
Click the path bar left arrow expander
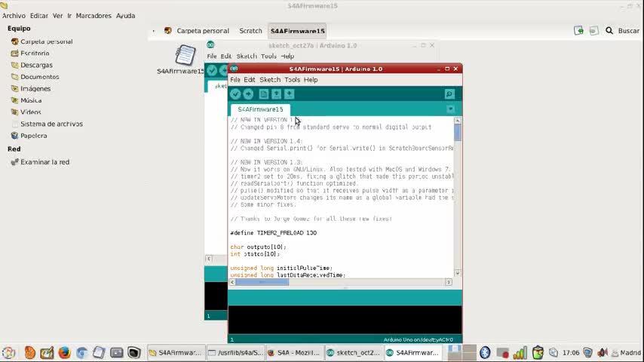point(154,31)
